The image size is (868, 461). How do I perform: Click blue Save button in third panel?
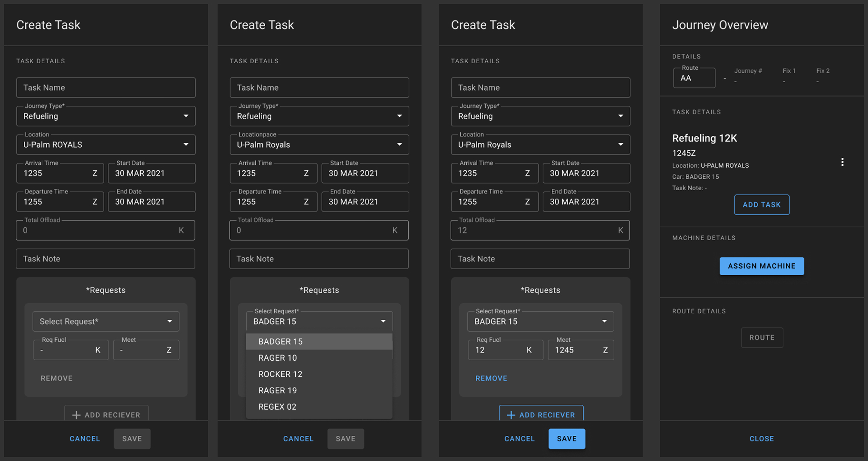pos(567,439)
